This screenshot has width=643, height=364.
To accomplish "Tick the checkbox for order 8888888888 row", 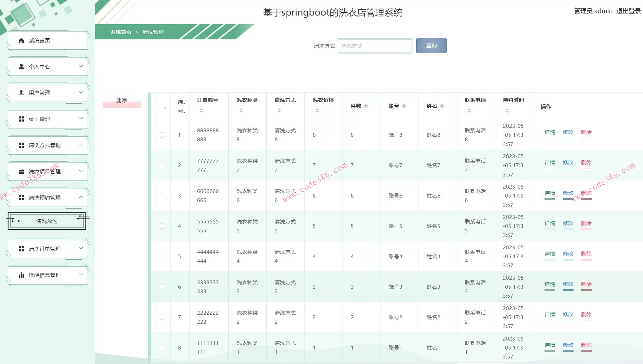I will (161, 135).
